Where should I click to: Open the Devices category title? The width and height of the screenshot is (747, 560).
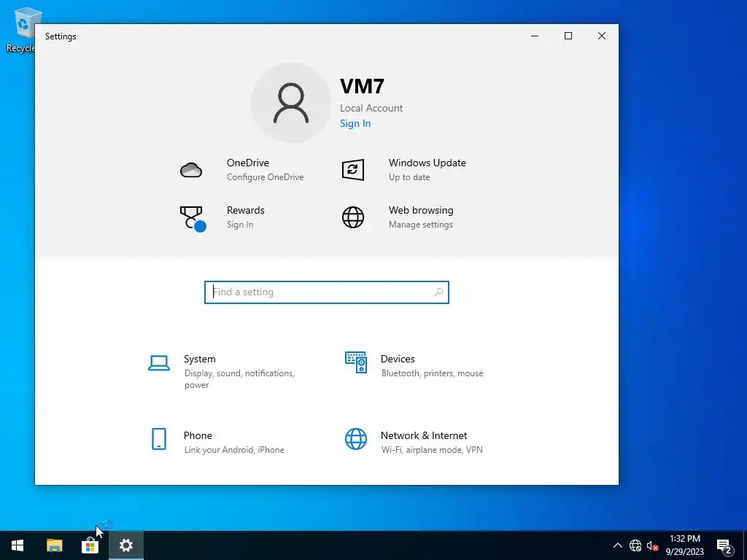pyautogui.click(x=398, y=359)
